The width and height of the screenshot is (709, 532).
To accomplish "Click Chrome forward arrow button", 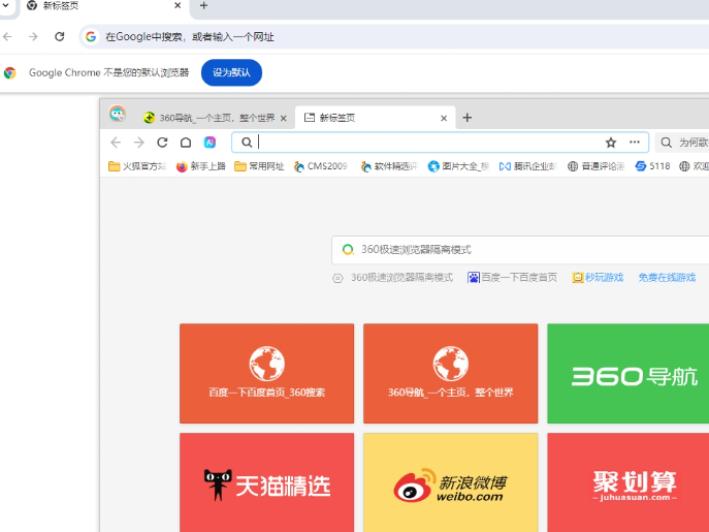I will click(x=33, y=37).
